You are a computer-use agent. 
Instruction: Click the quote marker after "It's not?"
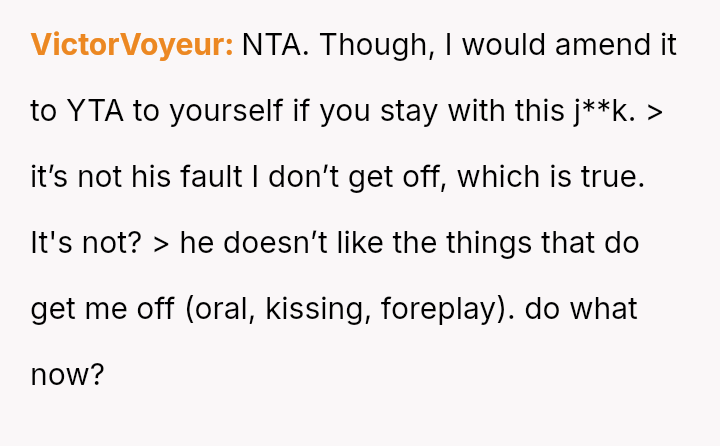(160, 243)
